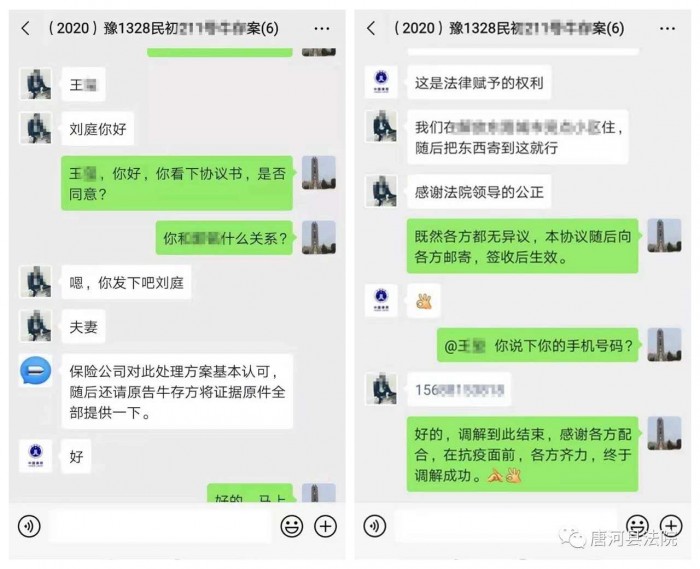Focus the message input field in left chat

coord(159,527)
